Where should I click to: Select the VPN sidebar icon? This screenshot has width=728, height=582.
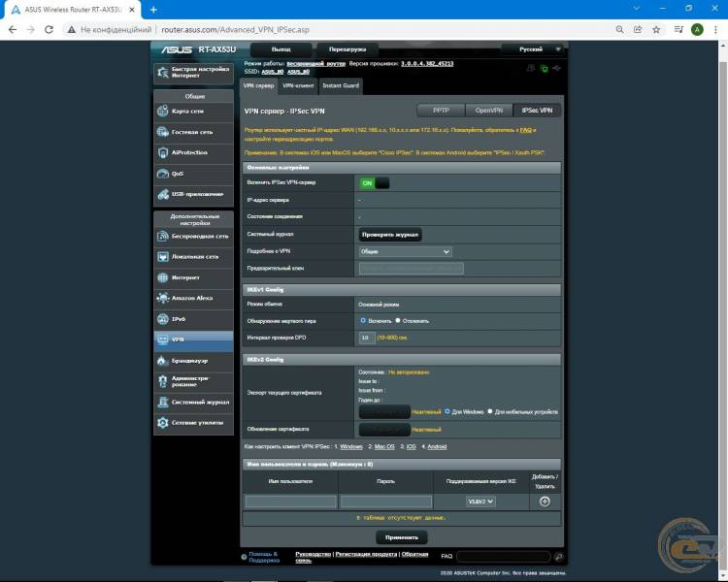162,339
